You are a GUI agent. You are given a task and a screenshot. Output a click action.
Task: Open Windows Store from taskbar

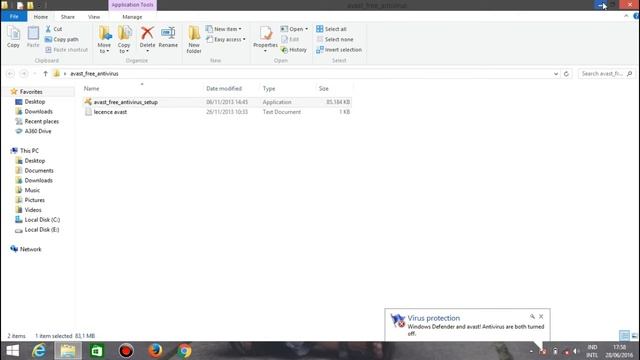pos(97,351)
